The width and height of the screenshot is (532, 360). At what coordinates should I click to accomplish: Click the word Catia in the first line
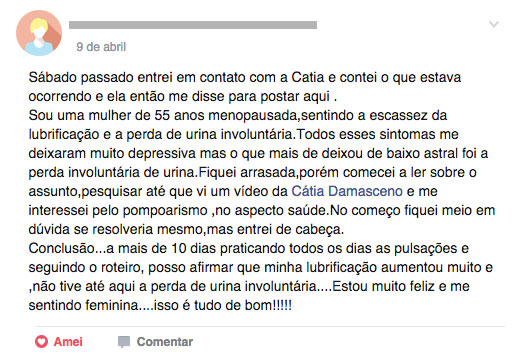(308, 77)
